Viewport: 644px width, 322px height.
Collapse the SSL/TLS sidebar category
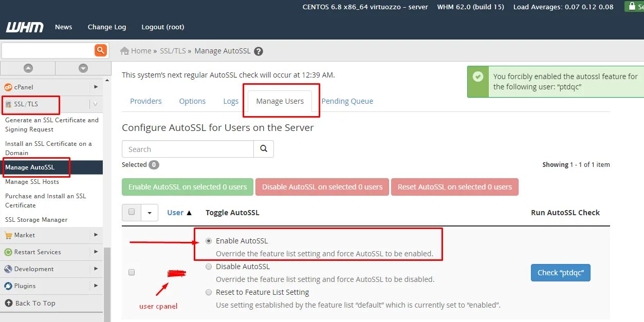coord(95,104)
